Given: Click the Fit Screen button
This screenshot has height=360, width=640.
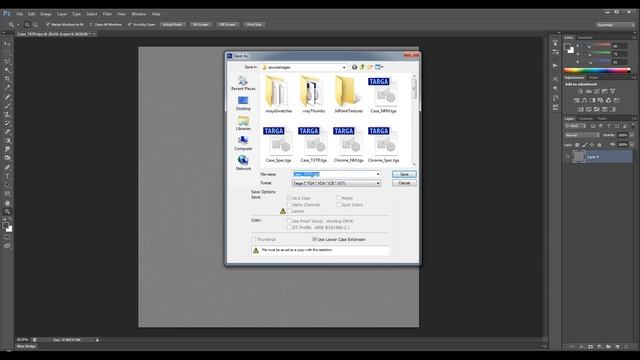Looking at the screenshot, I should pos(201,24).
